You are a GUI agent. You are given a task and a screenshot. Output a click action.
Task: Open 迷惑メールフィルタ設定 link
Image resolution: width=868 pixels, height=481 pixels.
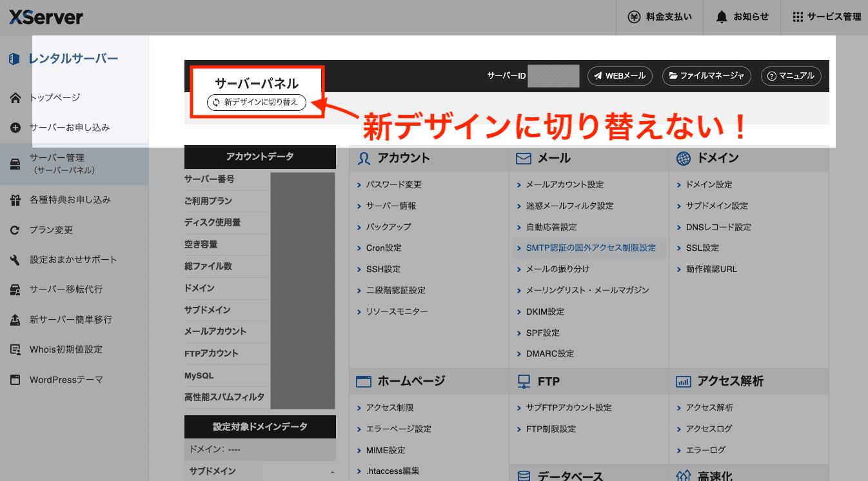pyautogui.click(x=569, y=206)
